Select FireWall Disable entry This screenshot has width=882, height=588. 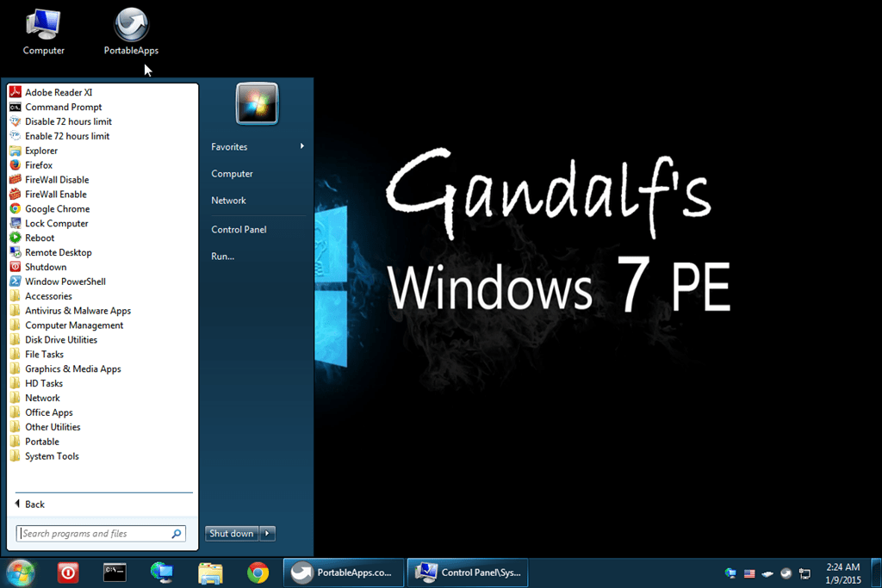pos(49,180)
